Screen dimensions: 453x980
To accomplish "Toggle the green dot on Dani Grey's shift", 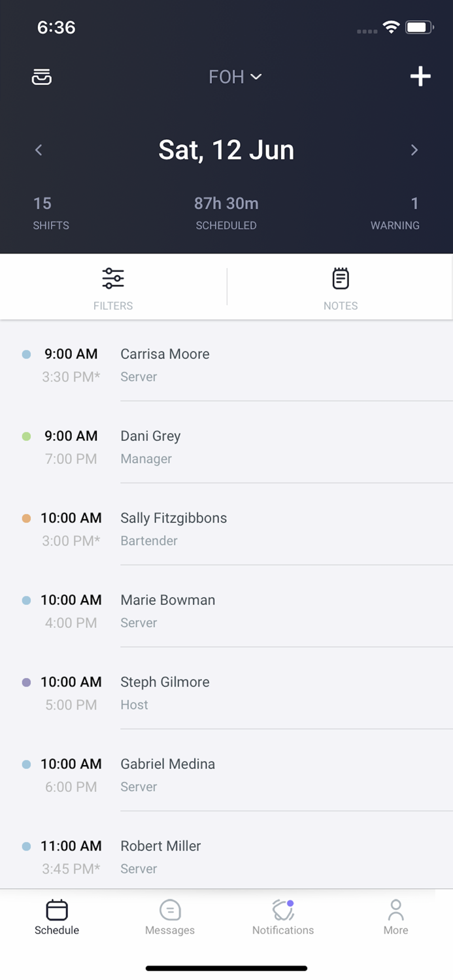I will coord(25,436).
